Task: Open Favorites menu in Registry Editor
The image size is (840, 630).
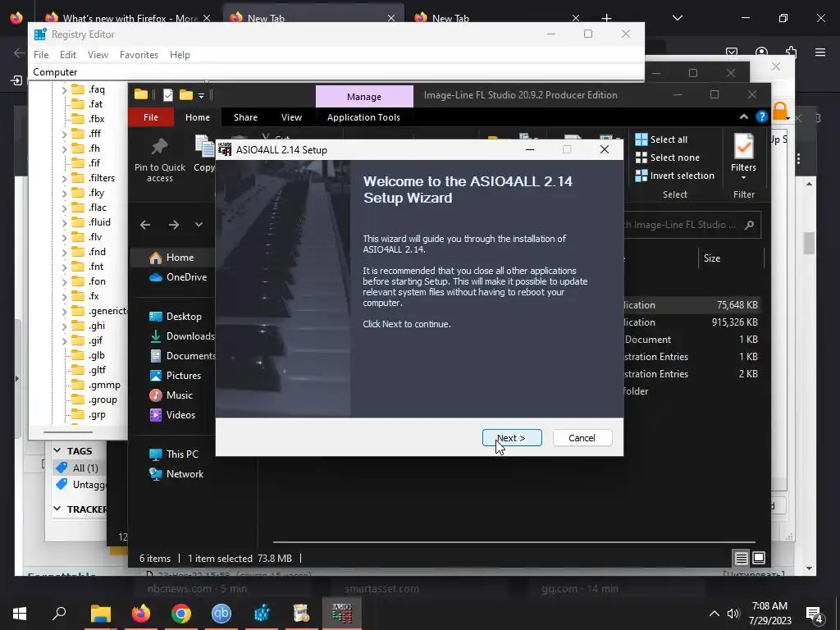Action: (x=139, y=55)
